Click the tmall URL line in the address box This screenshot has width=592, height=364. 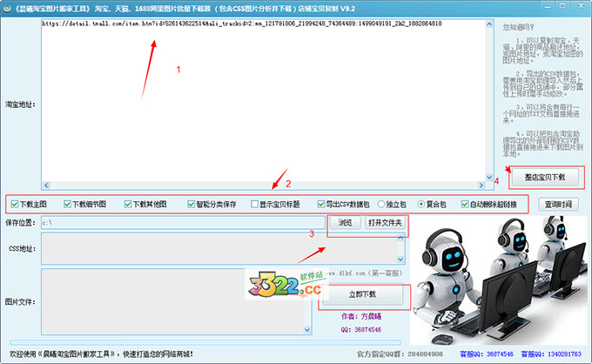click(242, 24)
